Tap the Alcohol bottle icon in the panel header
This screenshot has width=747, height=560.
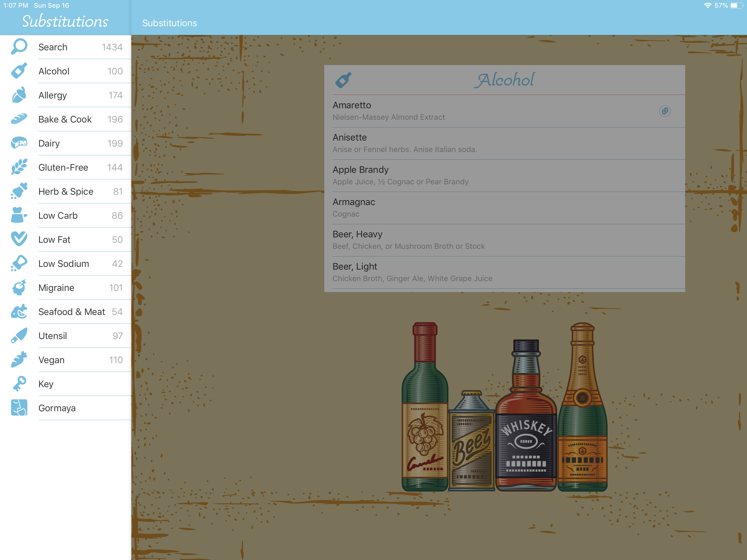tap(343, 80)
